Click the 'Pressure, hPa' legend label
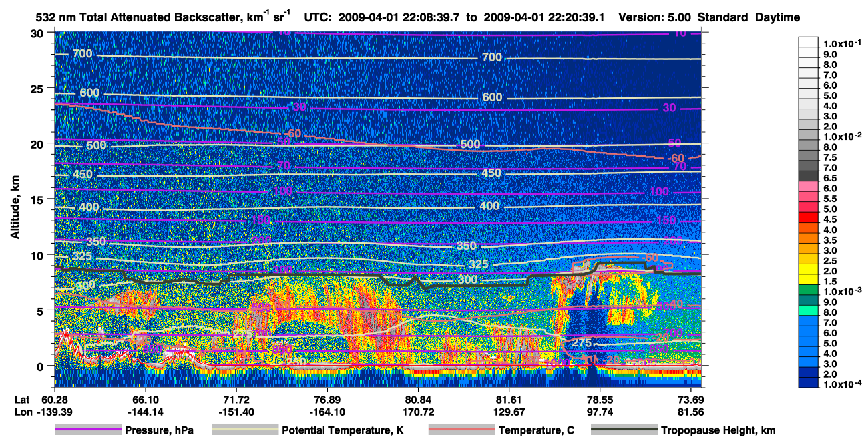Viewport: 868px width, 445px height. [x=160, y=431]
